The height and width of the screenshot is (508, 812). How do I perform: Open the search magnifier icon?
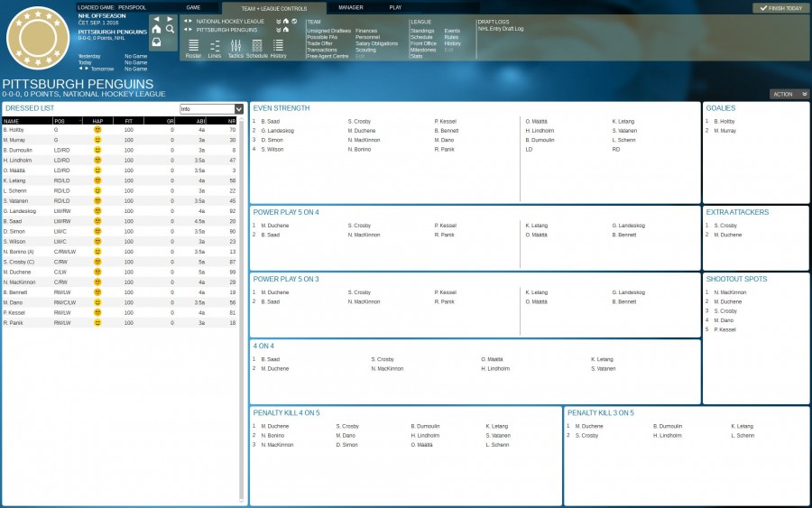(170, 30)
